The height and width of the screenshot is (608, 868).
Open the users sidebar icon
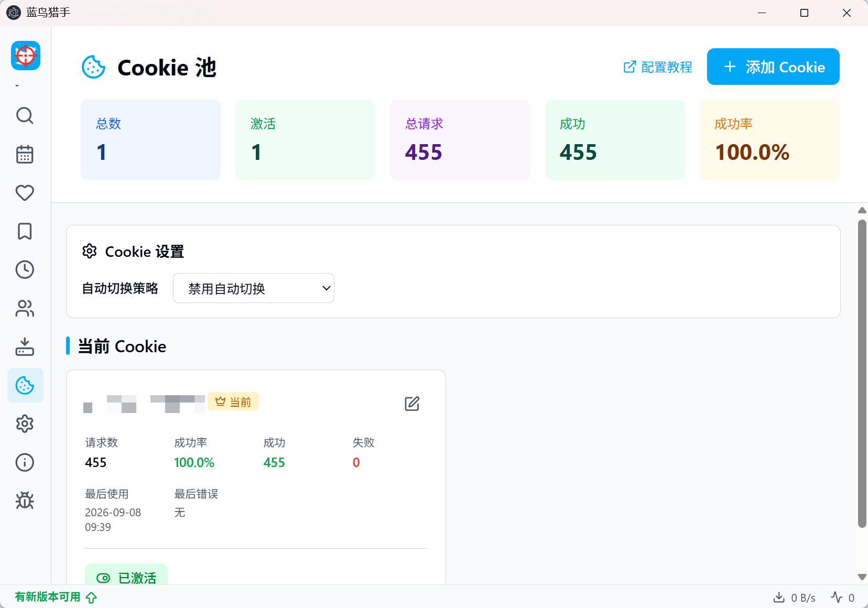pos(25,308)
